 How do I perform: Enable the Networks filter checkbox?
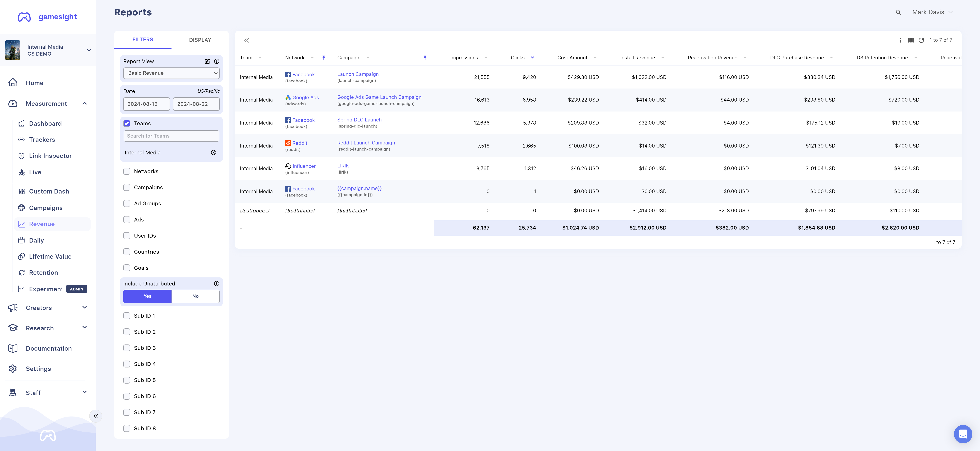pyautogui.click(x=127, y=171)
